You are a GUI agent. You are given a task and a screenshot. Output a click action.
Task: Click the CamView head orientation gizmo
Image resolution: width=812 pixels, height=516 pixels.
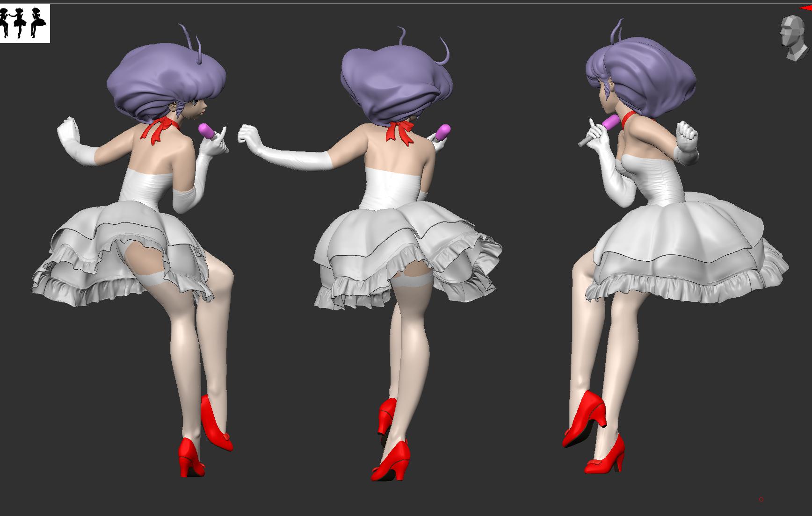pos(794,38)
